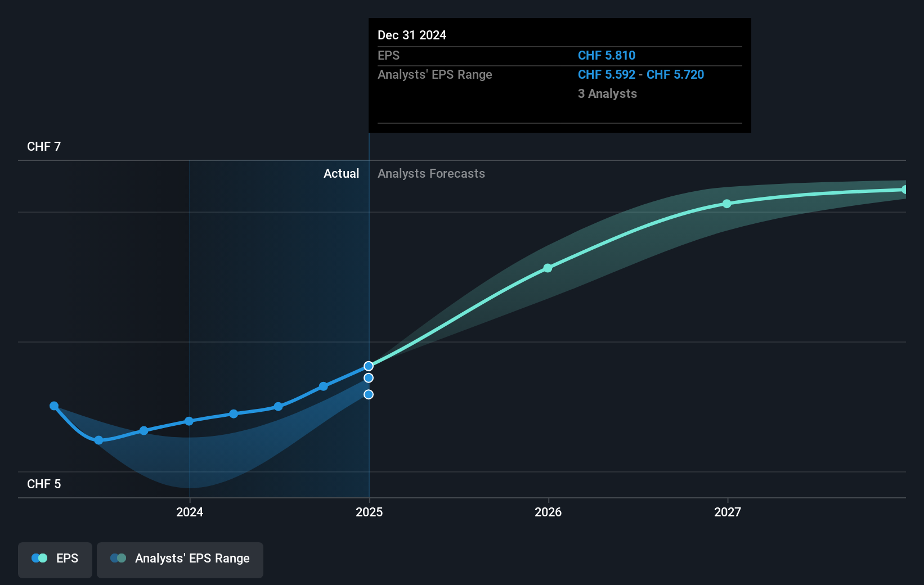Click the 2024 axis label
Image resolution: width=924 pixels, height=585 pixels.
point(190,512)
